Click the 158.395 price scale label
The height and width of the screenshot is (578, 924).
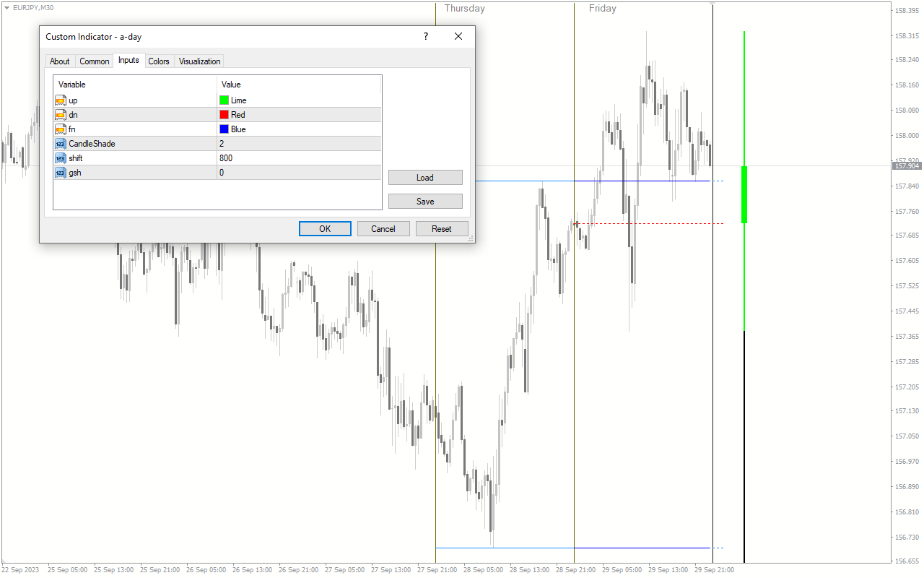906,11
